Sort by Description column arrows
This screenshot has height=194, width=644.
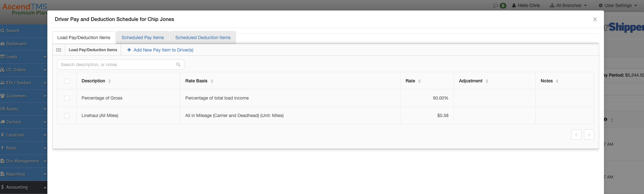pyautogui.click(x=110, y=81)
